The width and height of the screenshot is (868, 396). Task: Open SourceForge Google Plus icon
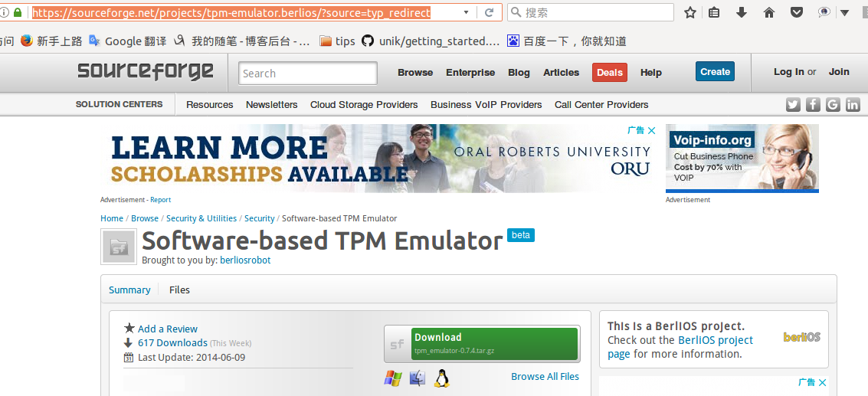point(833,104)
